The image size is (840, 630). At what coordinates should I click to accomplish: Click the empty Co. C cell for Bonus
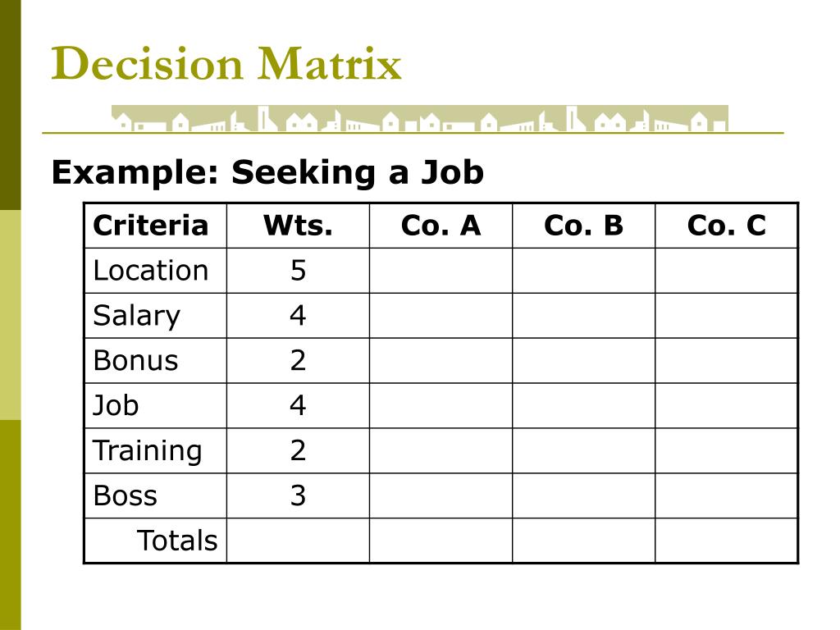(x=727, y=360)
